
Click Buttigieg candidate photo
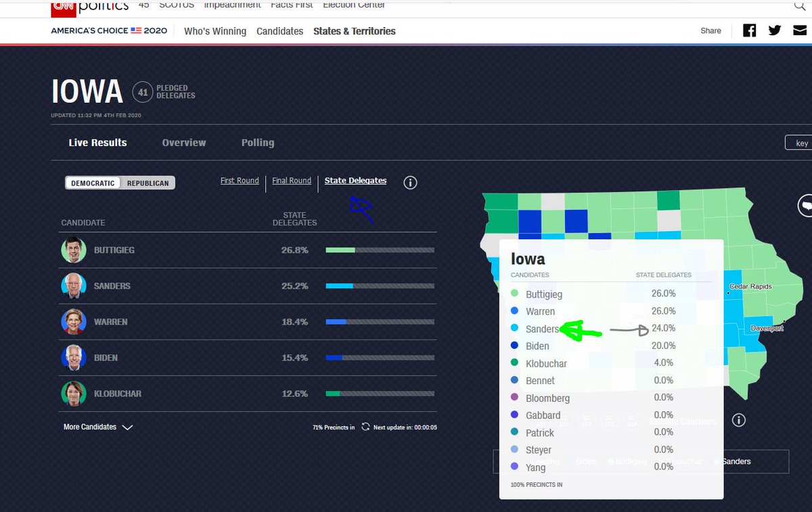pos(74,250)
